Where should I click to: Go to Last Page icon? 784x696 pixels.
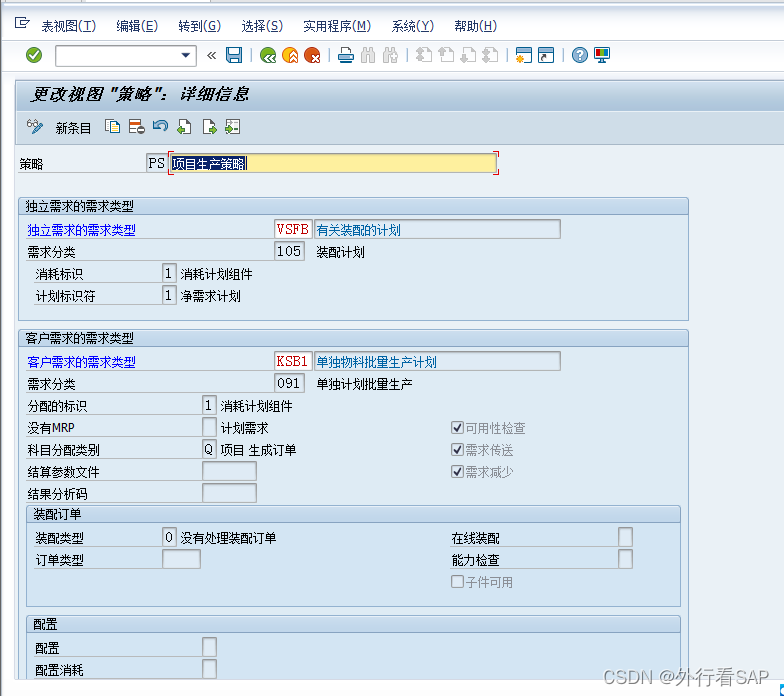[490, 55]
